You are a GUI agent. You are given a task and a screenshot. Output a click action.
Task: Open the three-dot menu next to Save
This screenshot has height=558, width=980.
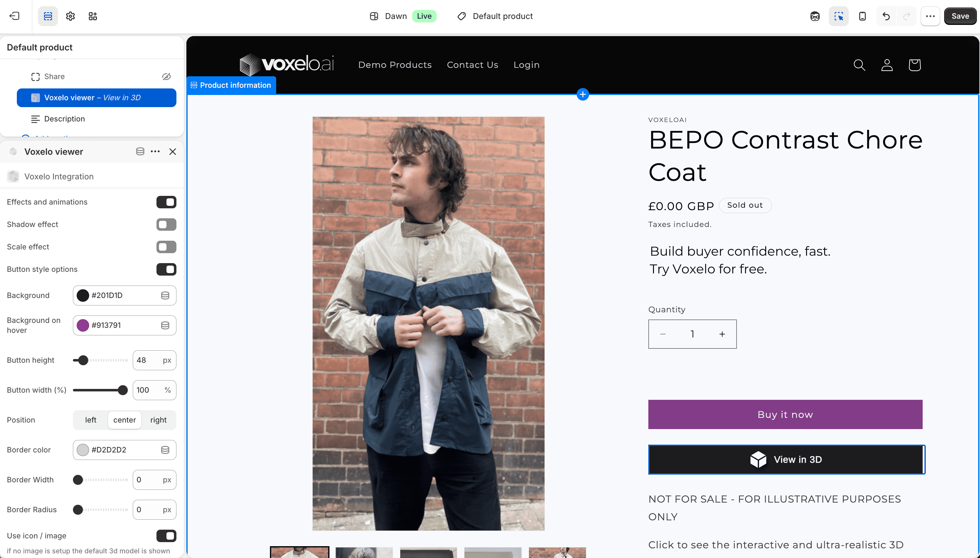tap(930, 16)
